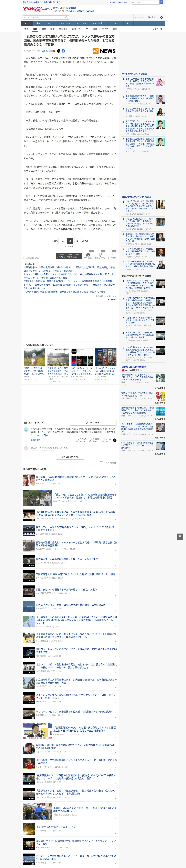
Task: Select the スポーツ category
Action: (76, 29)
